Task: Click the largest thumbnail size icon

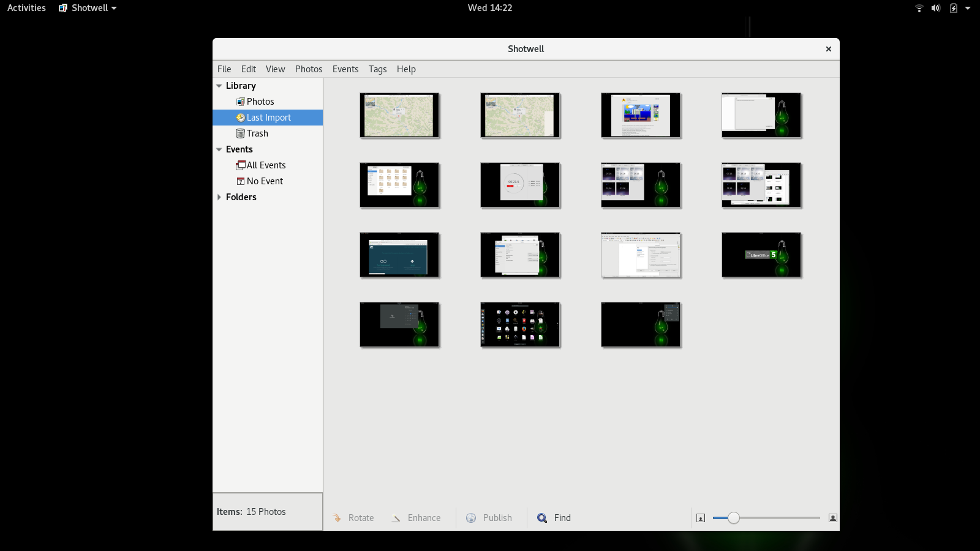Action: pos(832,518)
